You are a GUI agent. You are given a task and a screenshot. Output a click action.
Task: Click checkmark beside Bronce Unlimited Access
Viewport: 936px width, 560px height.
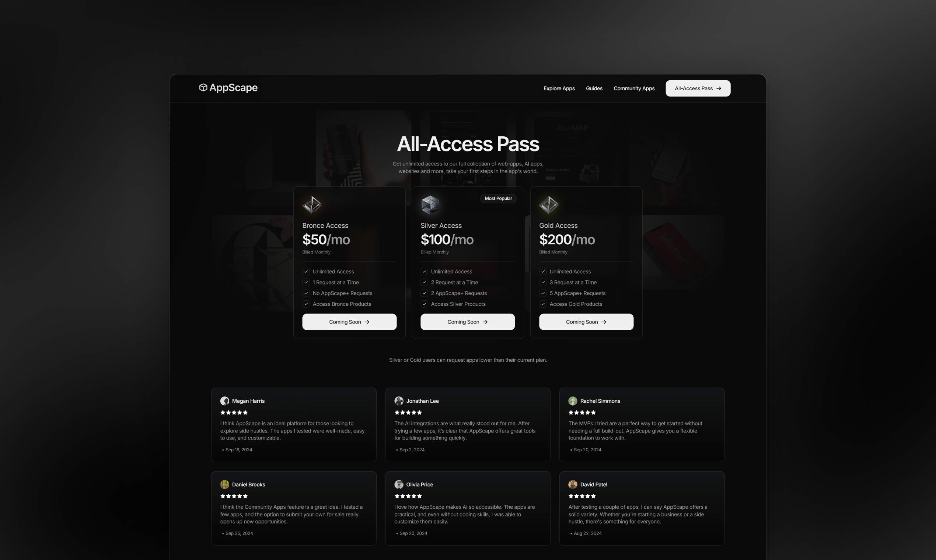(306, 272)
